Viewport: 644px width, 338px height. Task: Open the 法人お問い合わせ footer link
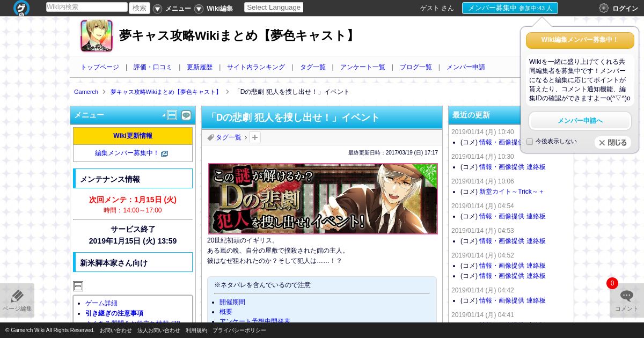point(159,330)
